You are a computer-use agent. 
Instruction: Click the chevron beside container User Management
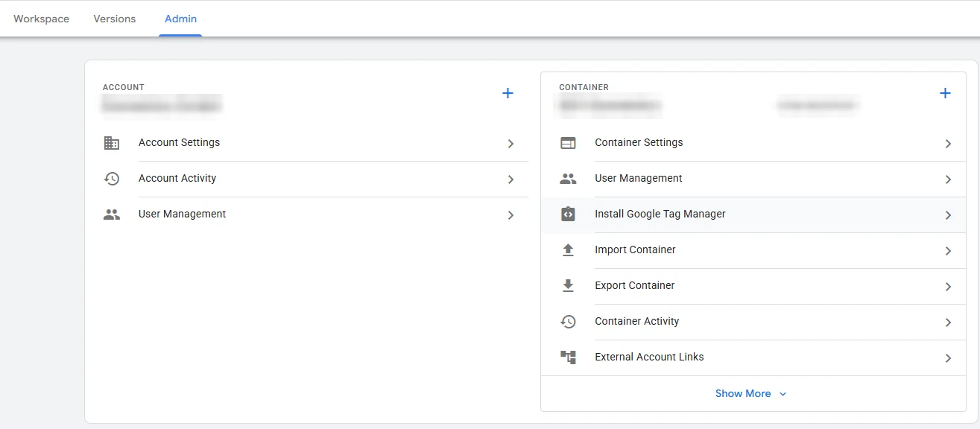coord(948,179)
